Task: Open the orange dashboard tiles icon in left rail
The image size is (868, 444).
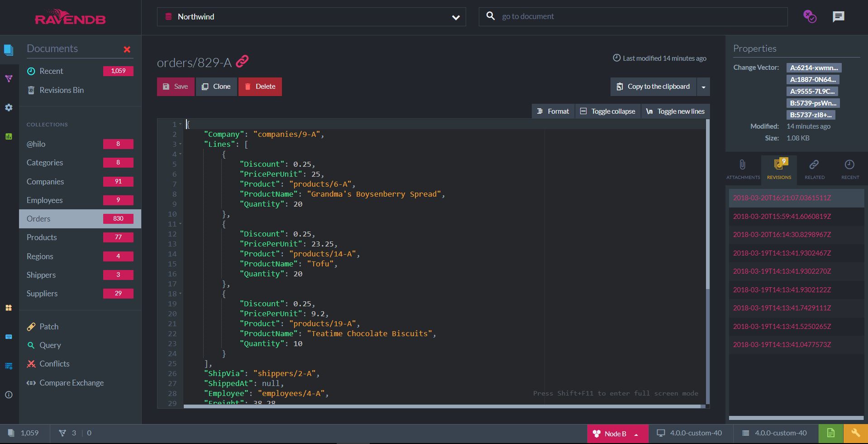Action: 9,308
